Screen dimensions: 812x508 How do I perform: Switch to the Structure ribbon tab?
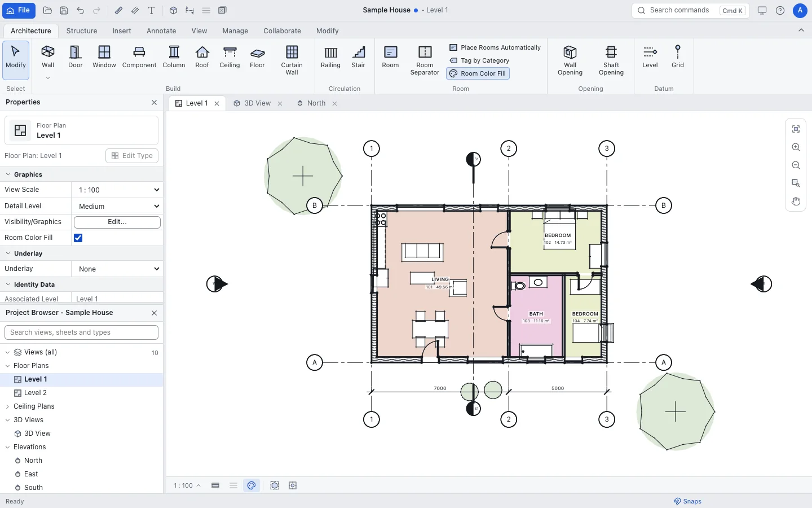82,31
